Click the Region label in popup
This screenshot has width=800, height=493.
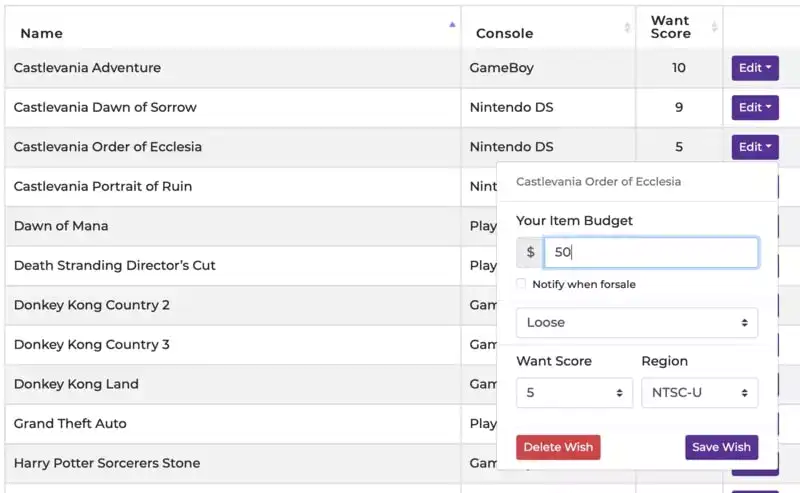[664, 361]
